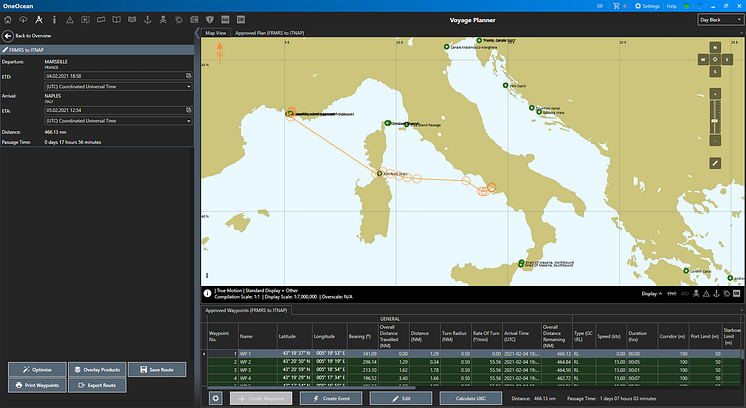Go Back to Overview
The image size is (746, 408).
click(x=27, y=36)
